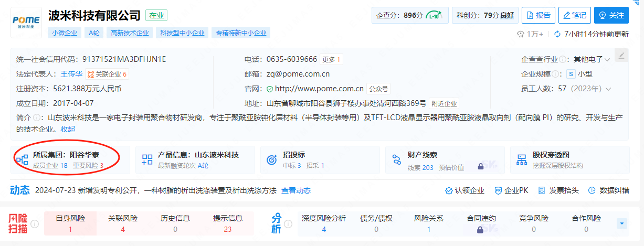
Task: Expand the 其他电子 industry dropdown
Action: coord(592,59)
